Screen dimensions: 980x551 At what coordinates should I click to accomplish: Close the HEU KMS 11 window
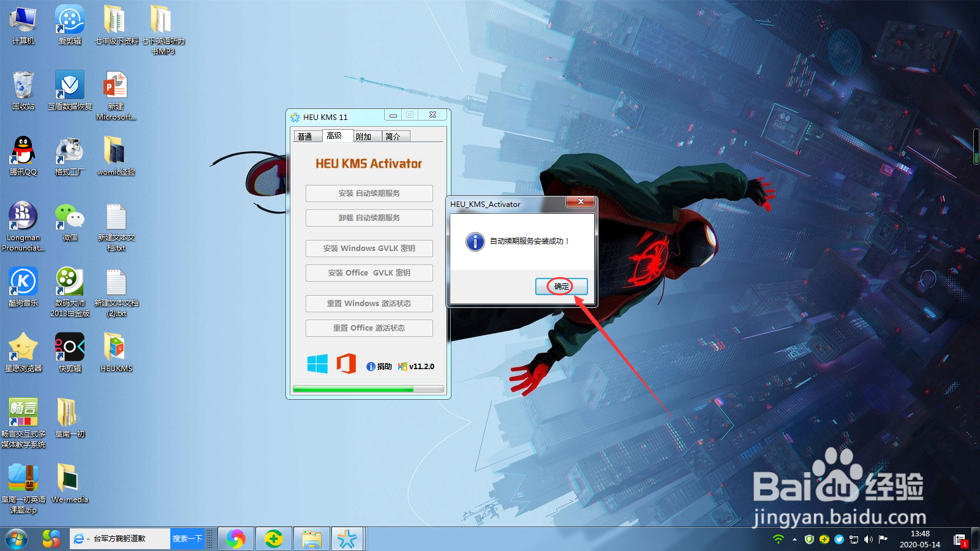click(x=432, y=115)
